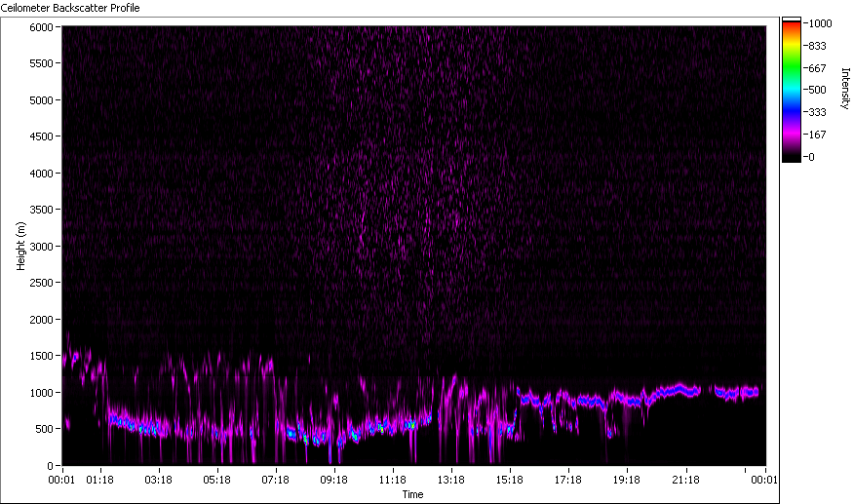This screenshot has width=854, height=504.
Task: Select the 1000 value on the colorbar
Action: click(x=820, y=23)
